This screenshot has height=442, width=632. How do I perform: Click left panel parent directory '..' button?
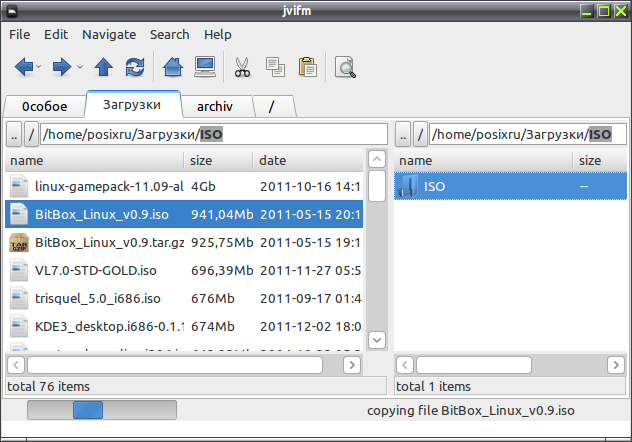14,135
